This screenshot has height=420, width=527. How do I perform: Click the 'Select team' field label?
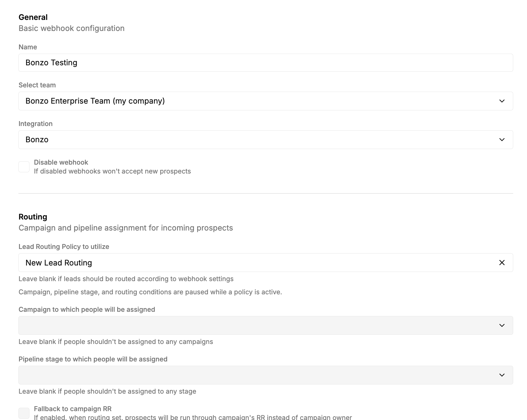(37, 85)
